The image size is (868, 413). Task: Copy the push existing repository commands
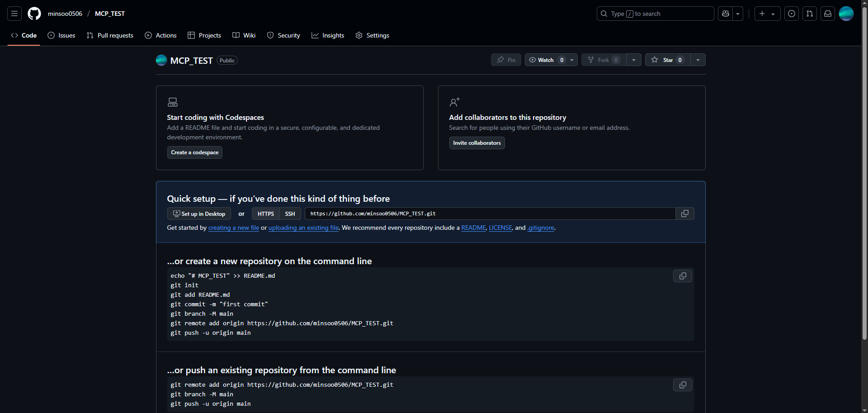[683, 385]
